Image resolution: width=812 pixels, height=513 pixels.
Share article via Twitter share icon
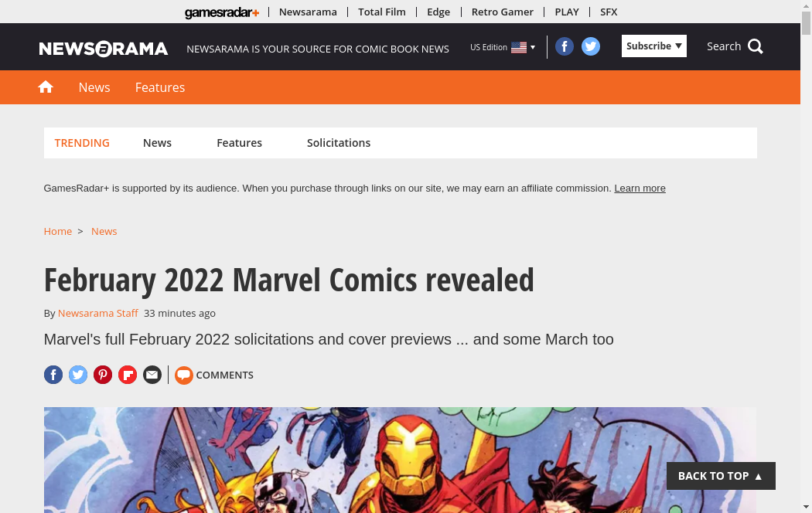pyautogui.click(x=78, y=375)
